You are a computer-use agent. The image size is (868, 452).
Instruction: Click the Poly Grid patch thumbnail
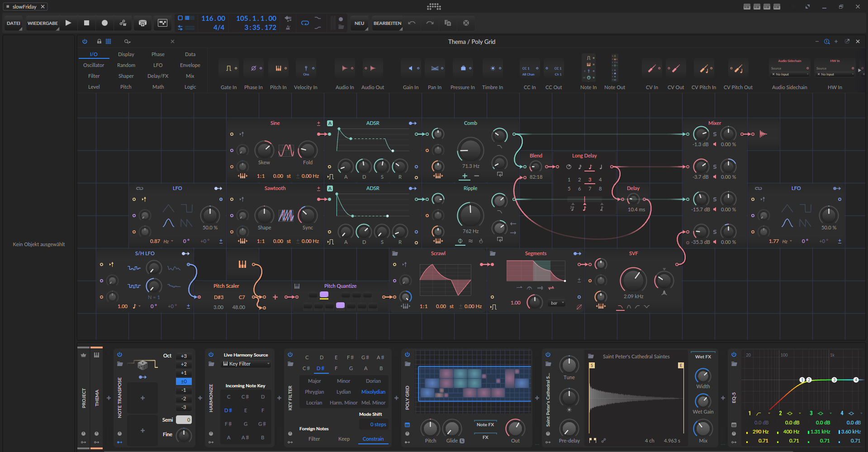[473, 383]
